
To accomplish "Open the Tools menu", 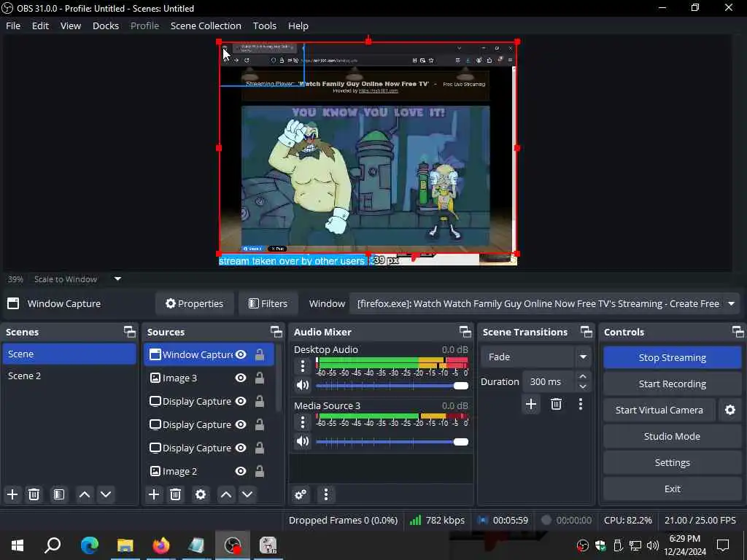I will [264, 26].
